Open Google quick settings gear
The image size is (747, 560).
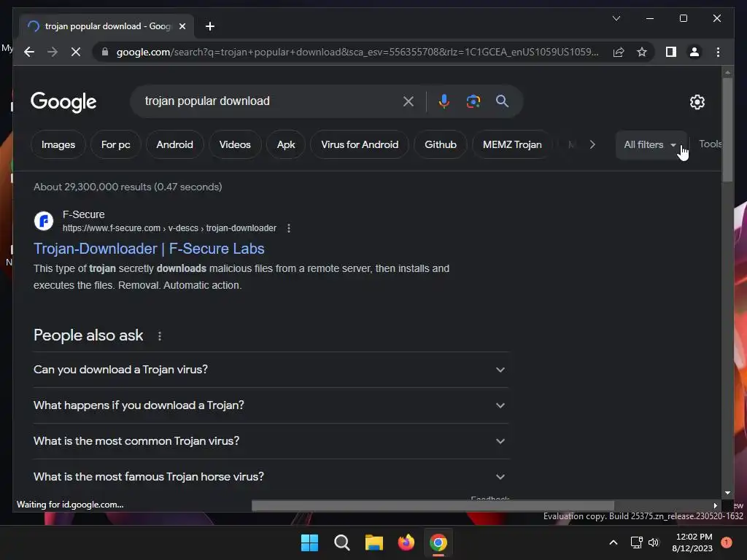697,102
